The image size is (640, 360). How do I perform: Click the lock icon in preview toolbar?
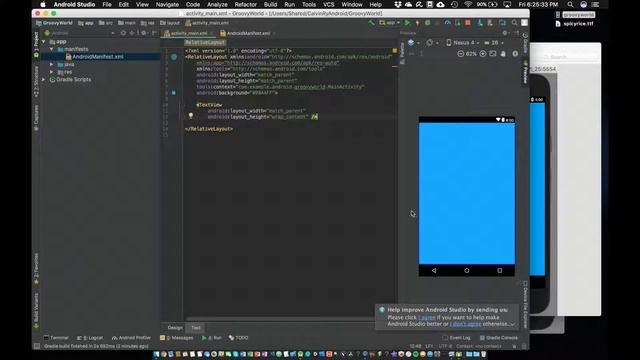pyautogui.click(x=503, y=53)
